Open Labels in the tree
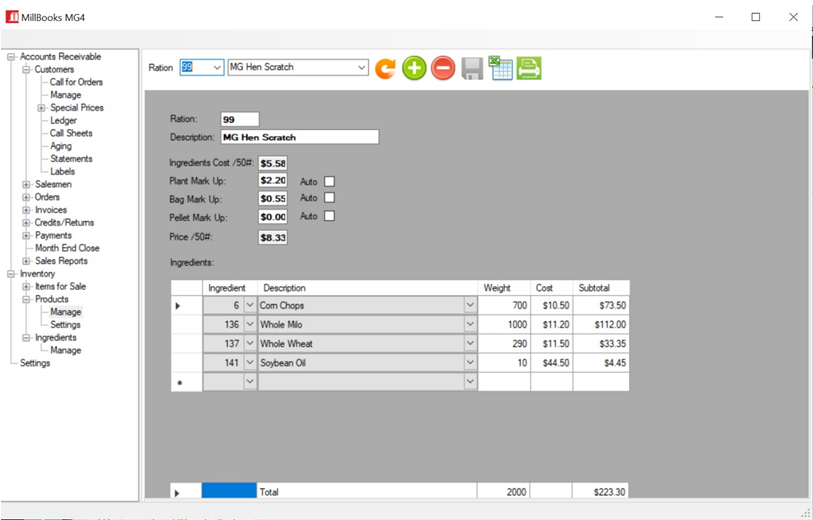 (62, 172)
